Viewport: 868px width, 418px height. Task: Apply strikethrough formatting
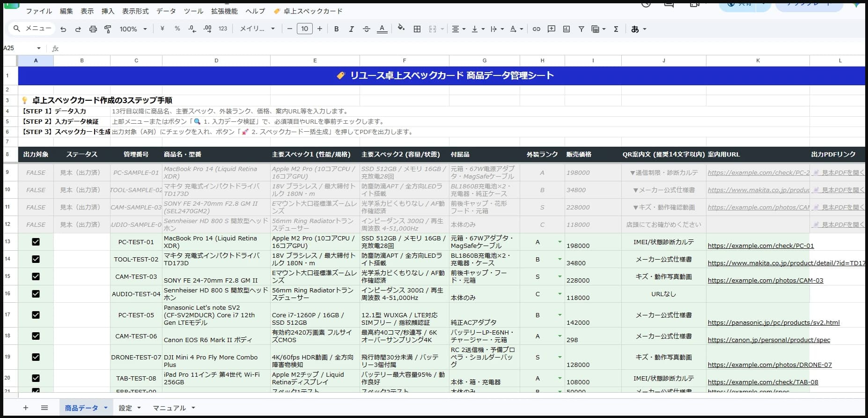367,29
